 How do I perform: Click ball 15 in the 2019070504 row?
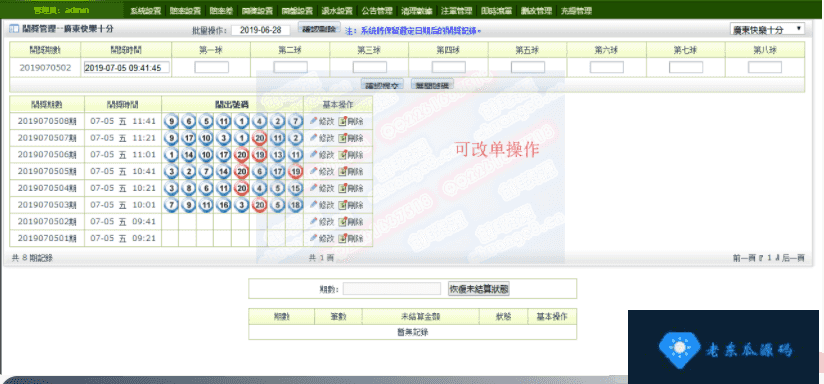[295, 188]
